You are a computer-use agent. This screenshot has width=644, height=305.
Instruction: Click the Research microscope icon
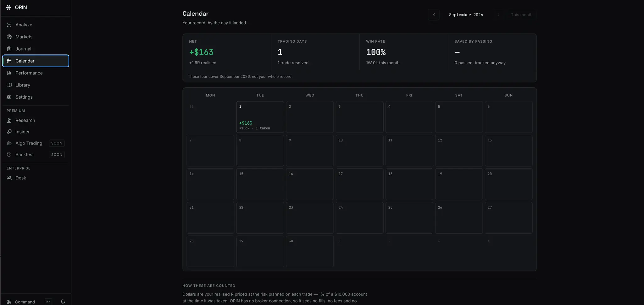(x=9, y=120)
